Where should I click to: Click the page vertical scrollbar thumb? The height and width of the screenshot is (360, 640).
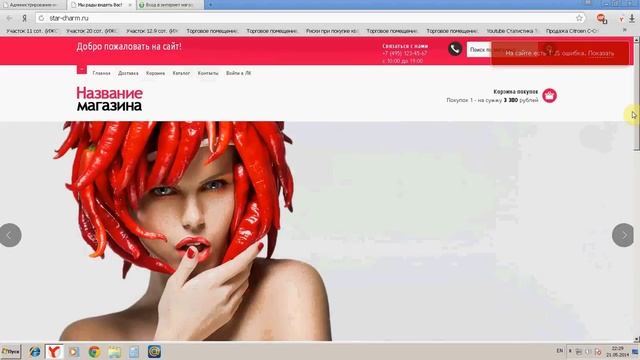click(x=636, y=96)
